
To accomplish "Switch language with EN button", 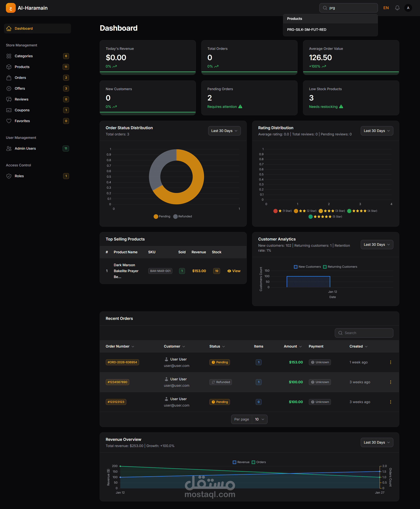I will (386, 8).
